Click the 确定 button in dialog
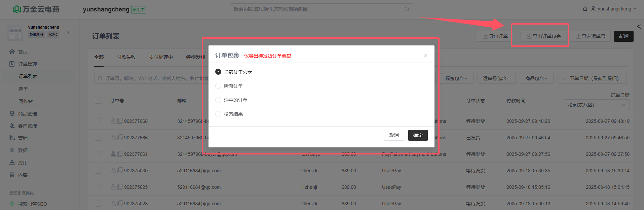The image size is (644, 210). (x=418, y=135)
